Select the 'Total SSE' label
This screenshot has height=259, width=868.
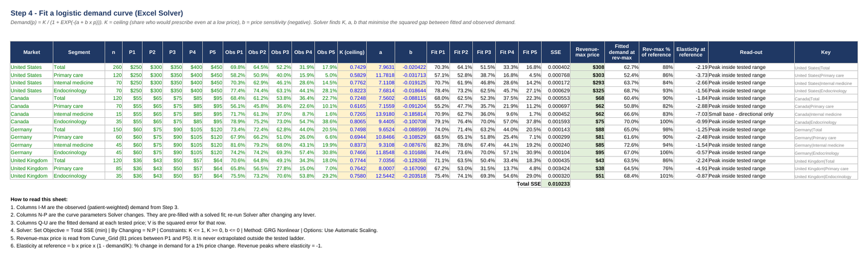pos(528,184)
